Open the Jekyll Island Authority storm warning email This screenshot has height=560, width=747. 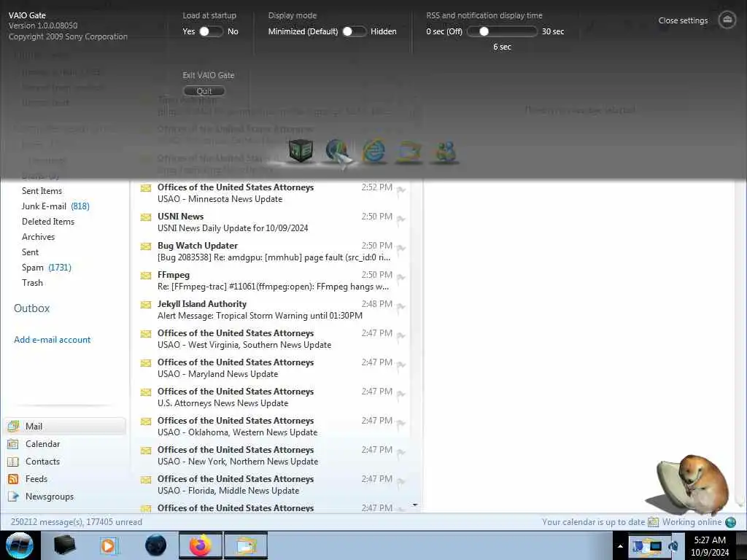[x=272, y=309]
